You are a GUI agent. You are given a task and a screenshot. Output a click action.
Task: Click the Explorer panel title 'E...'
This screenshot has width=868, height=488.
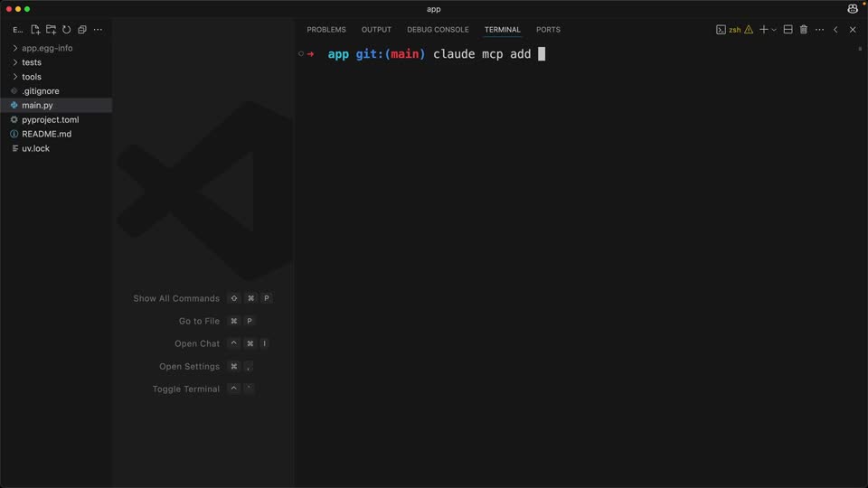(18, 30)
